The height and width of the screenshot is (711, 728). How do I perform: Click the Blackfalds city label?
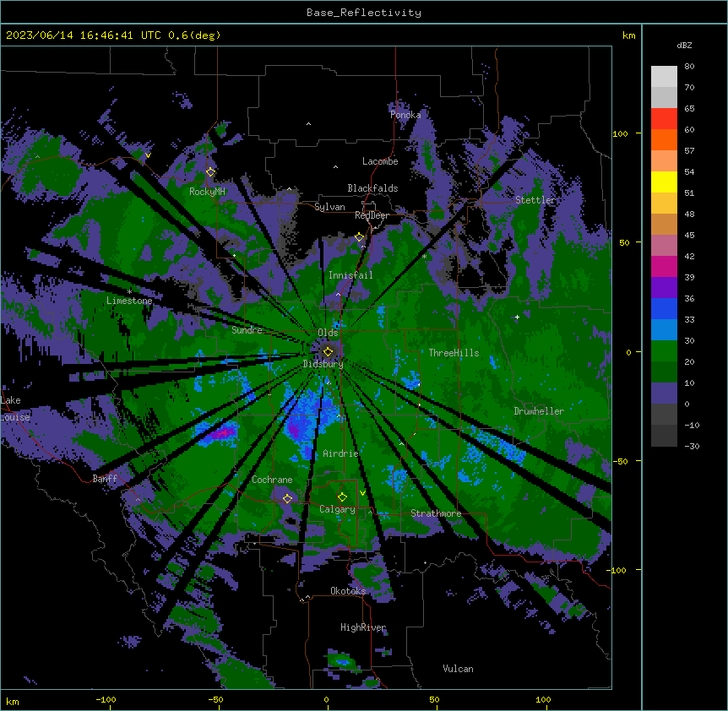[372, 188]
